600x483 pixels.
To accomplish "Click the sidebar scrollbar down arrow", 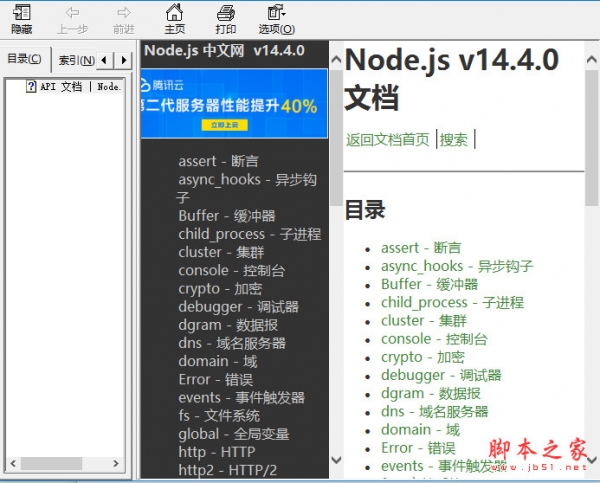I will [x=336, y=459].
